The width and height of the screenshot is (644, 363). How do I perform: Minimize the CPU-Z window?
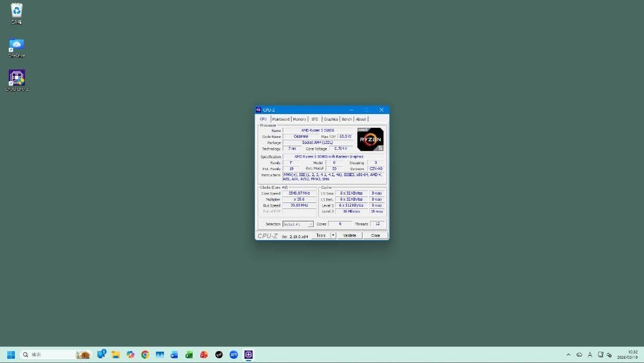point(351,110)
